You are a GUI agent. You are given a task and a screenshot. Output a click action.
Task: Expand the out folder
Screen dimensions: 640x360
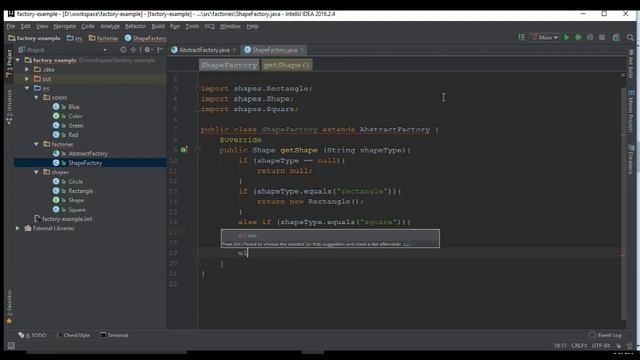27,79
